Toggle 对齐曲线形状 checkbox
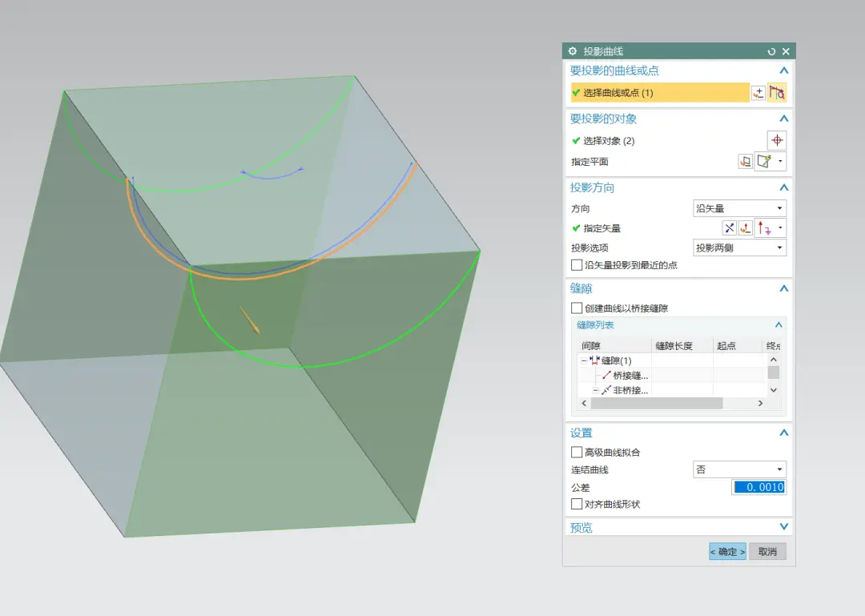865x616 pixels. [x=577, y=504]
